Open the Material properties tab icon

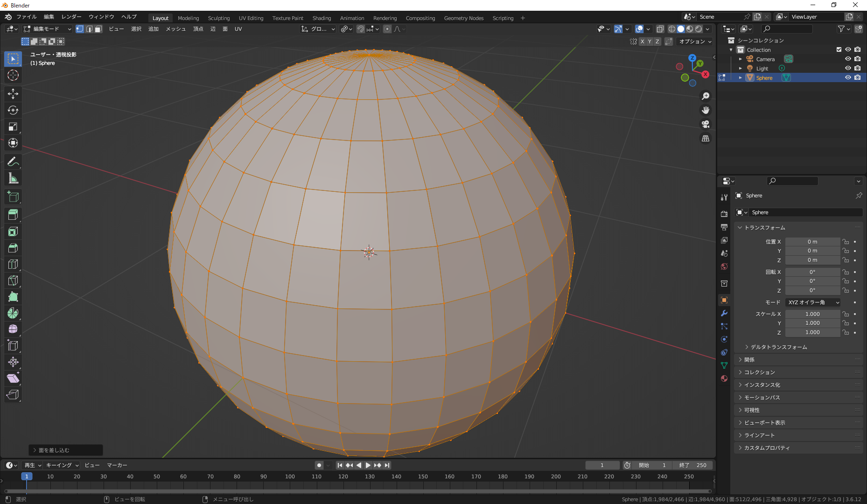[x=724, y=378]
